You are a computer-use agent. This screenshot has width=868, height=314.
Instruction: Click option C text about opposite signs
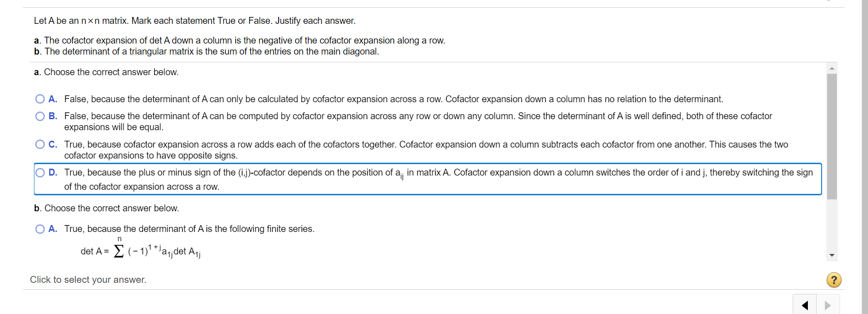pyautogui.click(x=426, y=150)
